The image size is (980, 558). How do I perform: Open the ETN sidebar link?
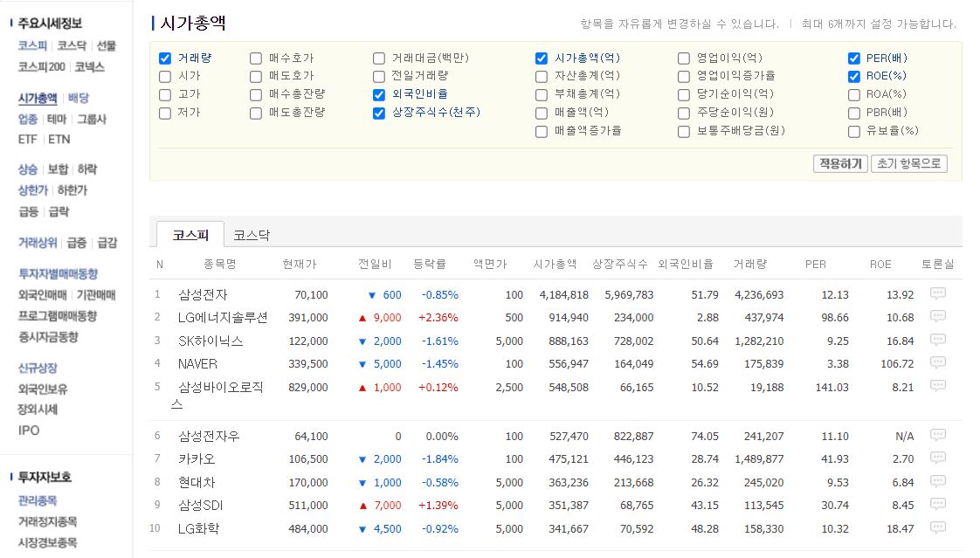[x=59, y=140]
